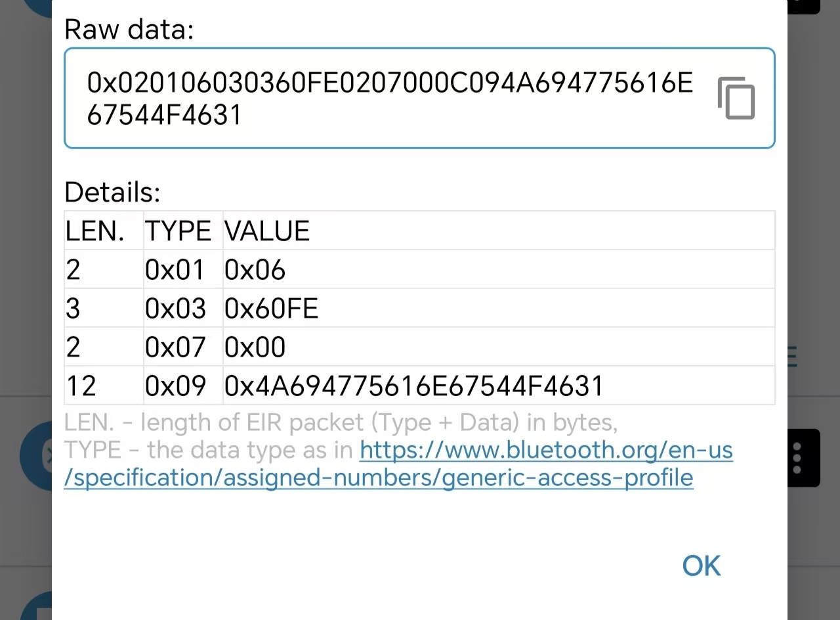Viewport: 840px width, 620px height.
Task: Tap the length 3 cell
Action: [73, 309]
